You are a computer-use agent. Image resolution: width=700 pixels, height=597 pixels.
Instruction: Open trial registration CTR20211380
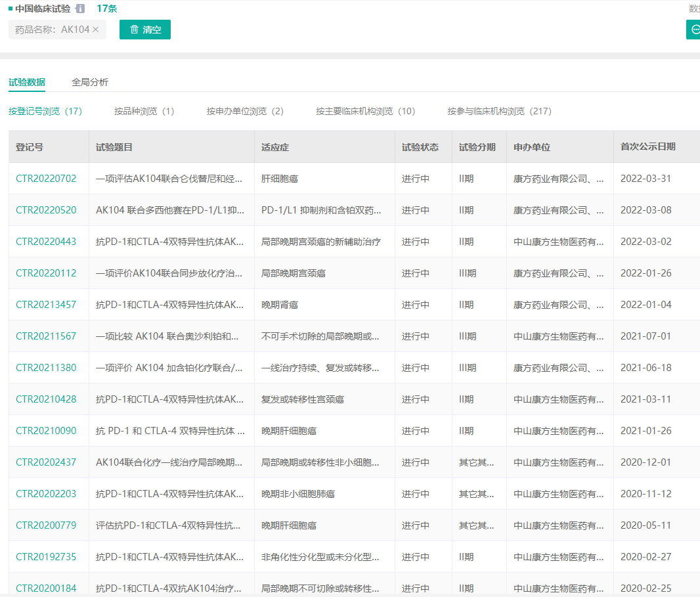[x=46, y=367]
